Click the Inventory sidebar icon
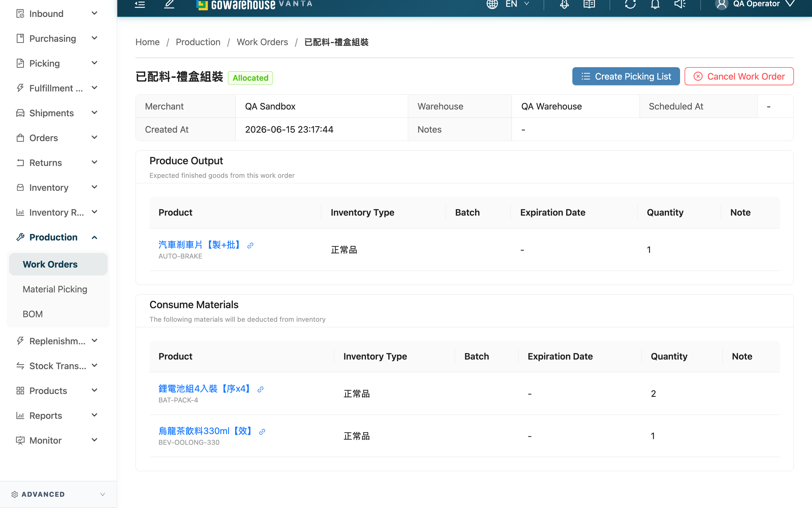Screen dimensions: 812x508 [x=20, y=187]
